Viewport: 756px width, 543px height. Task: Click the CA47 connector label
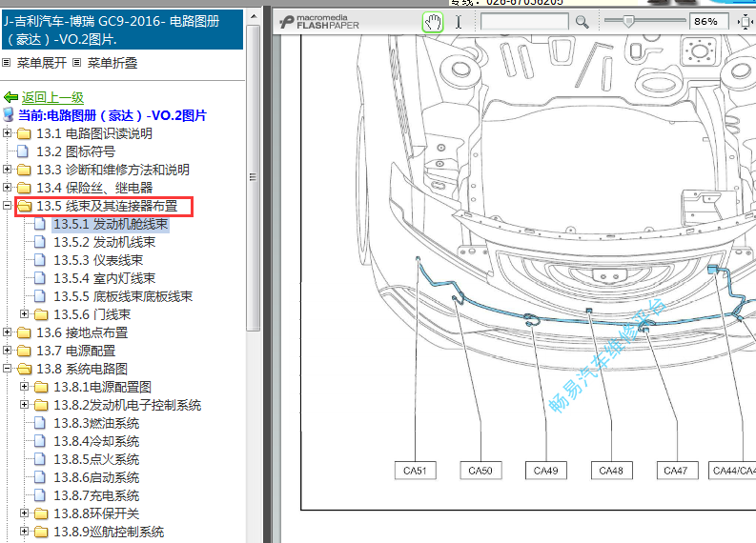677,471
